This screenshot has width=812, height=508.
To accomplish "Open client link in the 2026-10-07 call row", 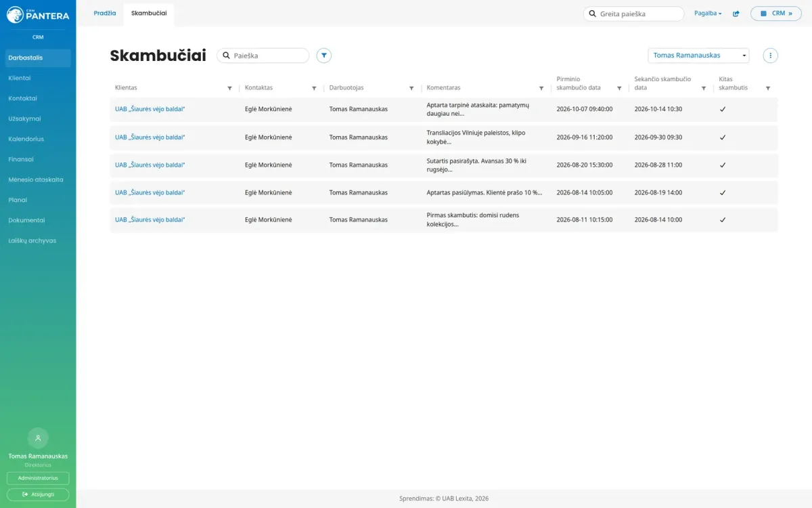I will coord(150,109).
